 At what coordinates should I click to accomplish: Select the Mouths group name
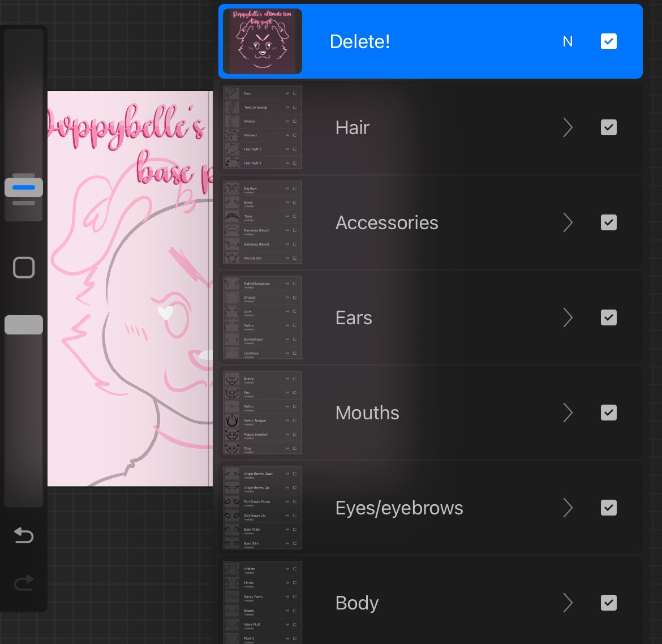point(367,413)
